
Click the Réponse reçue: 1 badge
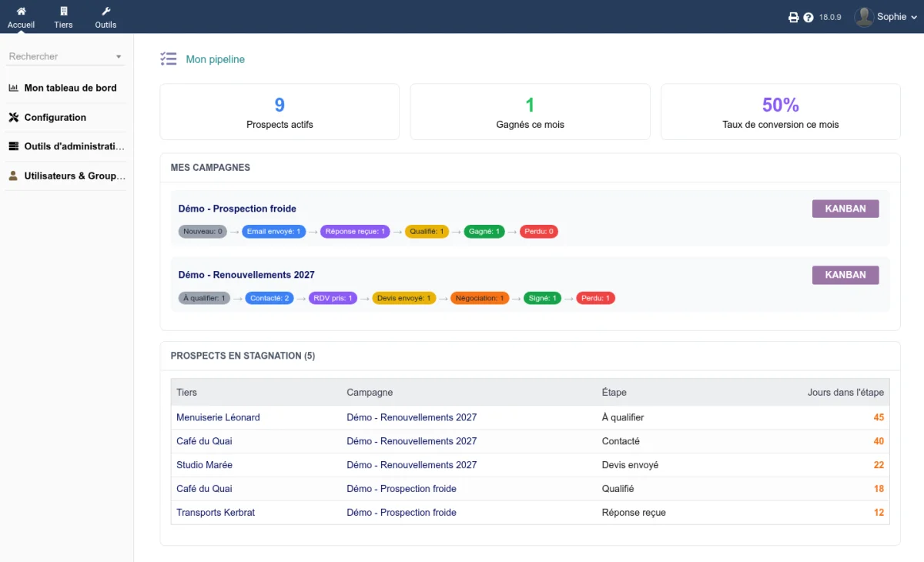(x=355, y=231)
